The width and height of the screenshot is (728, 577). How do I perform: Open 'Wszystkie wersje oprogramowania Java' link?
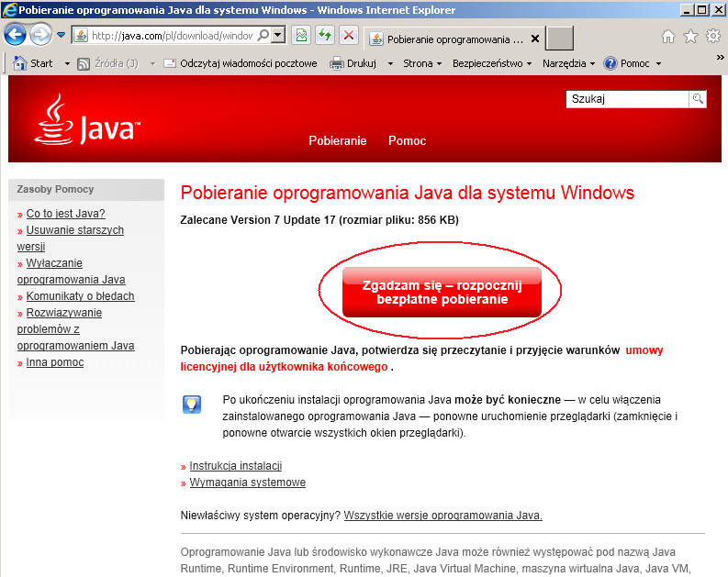click(442, 516)
